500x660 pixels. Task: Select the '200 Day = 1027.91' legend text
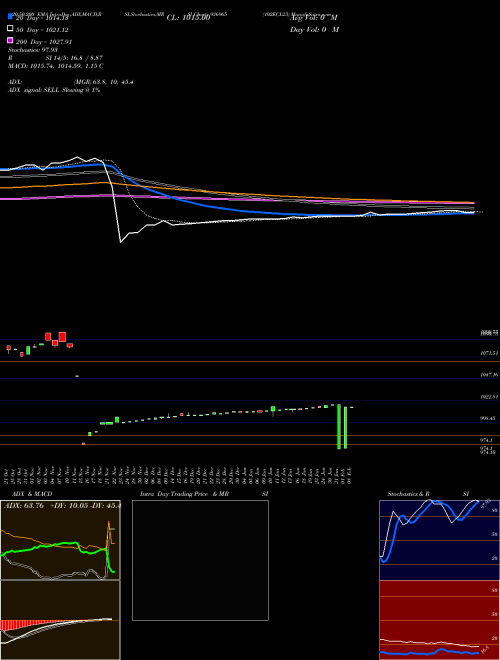44,42
